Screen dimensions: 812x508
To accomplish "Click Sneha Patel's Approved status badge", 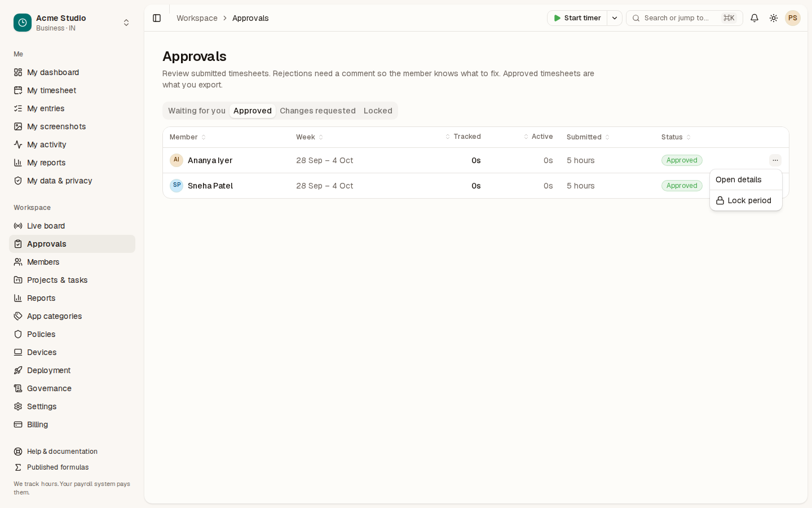I will point(682,186).
